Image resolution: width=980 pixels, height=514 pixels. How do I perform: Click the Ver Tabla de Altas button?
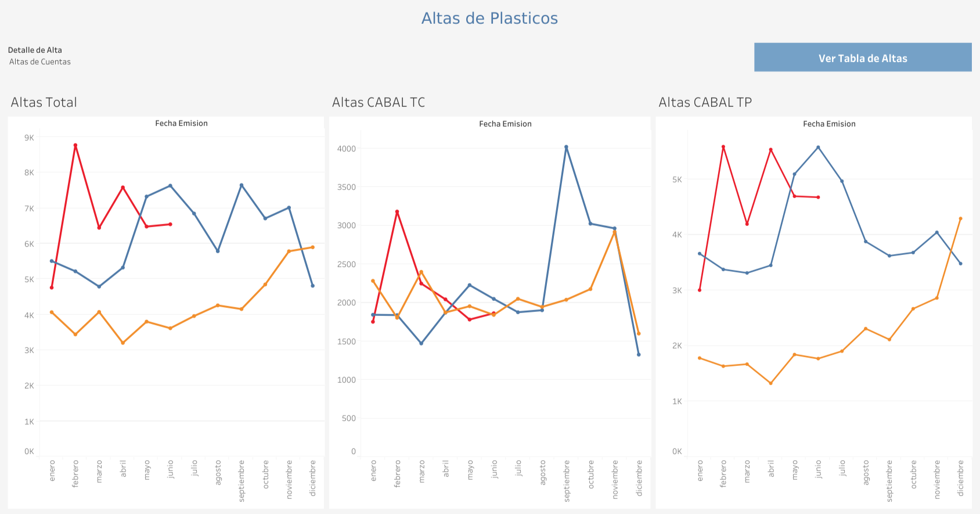pos(862,57)
